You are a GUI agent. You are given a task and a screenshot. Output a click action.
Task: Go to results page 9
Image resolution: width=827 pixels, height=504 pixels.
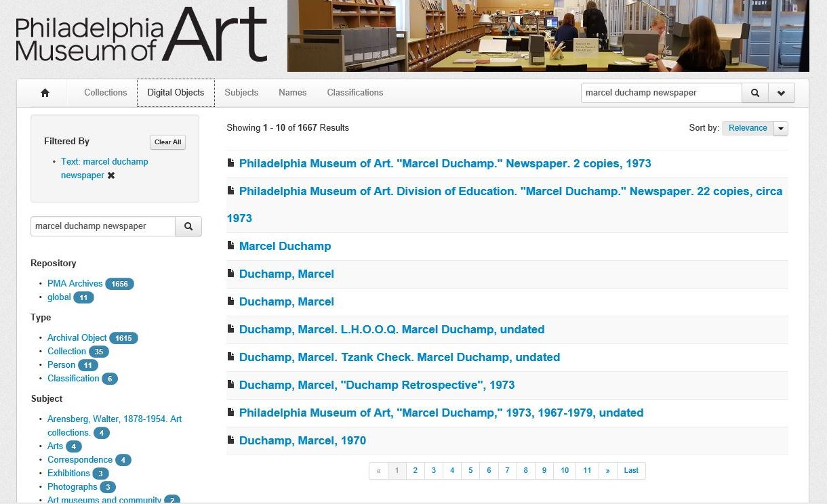pyautogui.click(x=544, y=471)
